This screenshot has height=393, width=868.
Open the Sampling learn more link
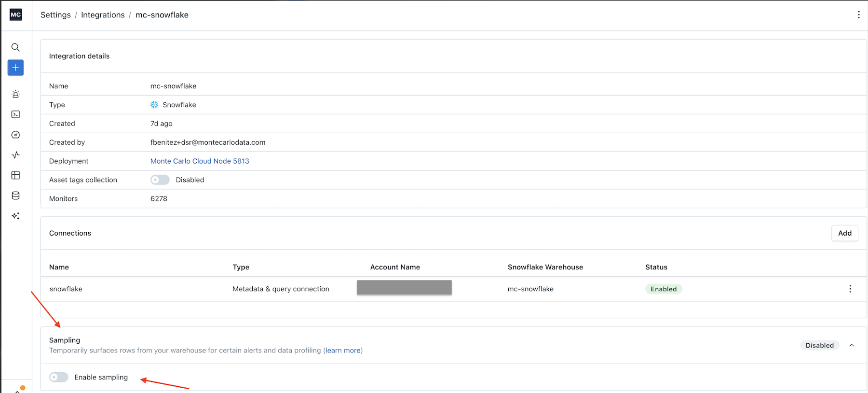tap(343, 351)
